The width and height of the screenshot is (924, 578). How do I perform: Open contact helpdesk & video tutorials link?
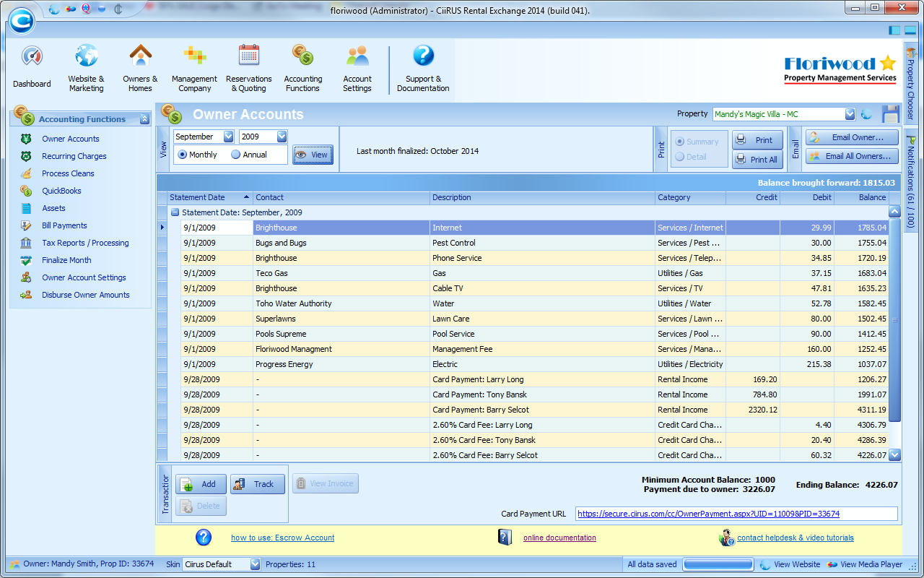coord(796,538)
